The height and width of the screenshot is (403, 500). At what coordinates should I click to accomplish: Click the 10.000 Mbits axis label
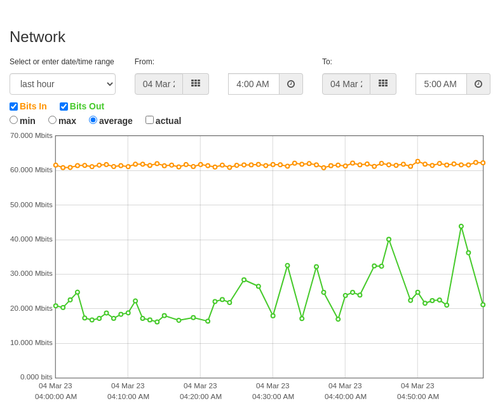point(31,343)
